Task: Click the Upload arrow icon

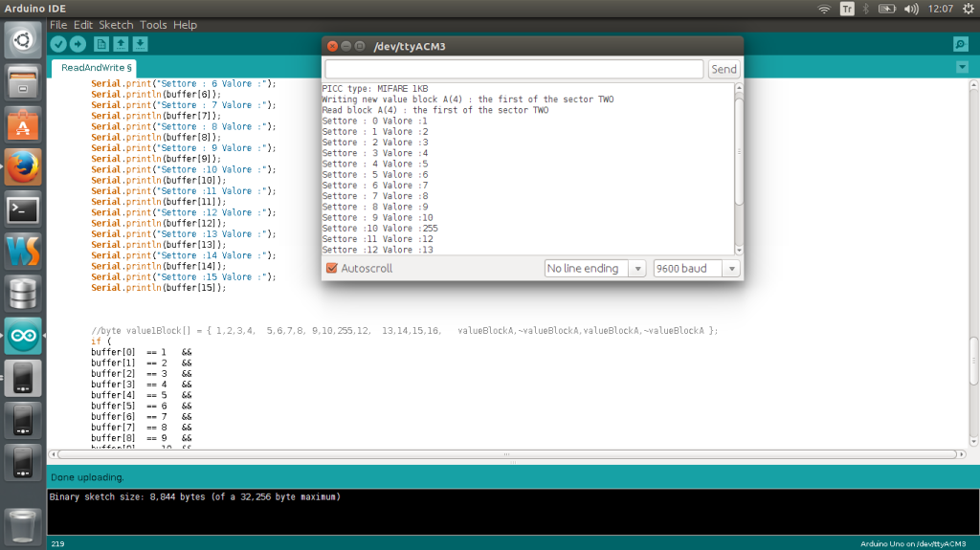Action: pos(78,44)
